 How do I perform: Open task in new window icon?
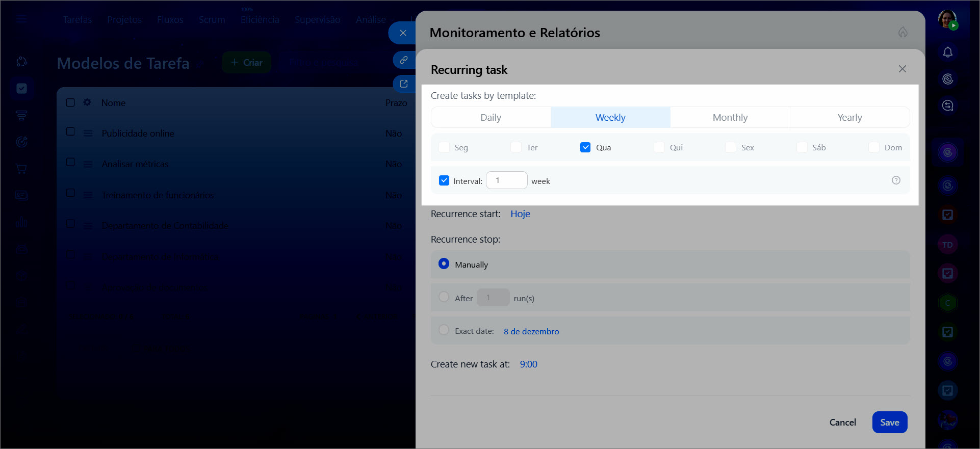[x=403, y=84]
